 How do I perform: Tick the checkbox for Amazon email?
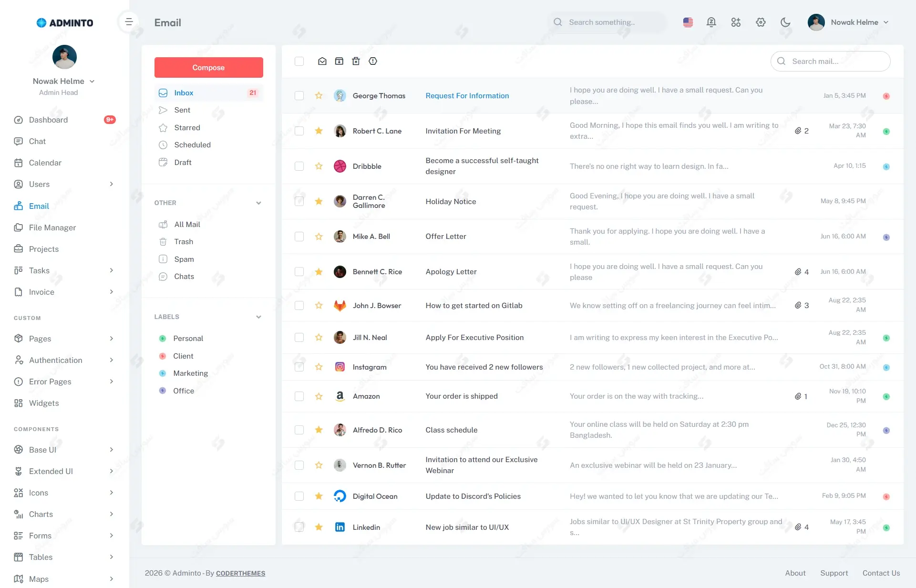(x=299, y=396)
